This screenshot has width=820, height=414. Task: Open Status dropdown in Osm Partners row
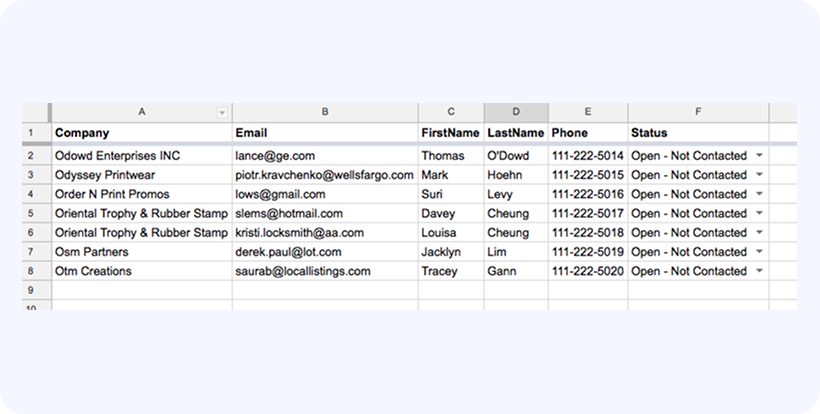point(759,252)
